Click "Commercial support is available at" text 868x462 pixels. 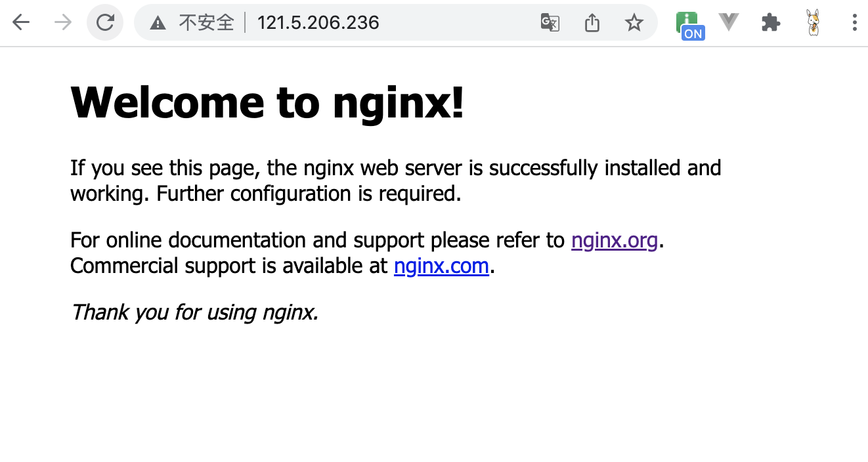pyautogui.click(x=229, y=266)
